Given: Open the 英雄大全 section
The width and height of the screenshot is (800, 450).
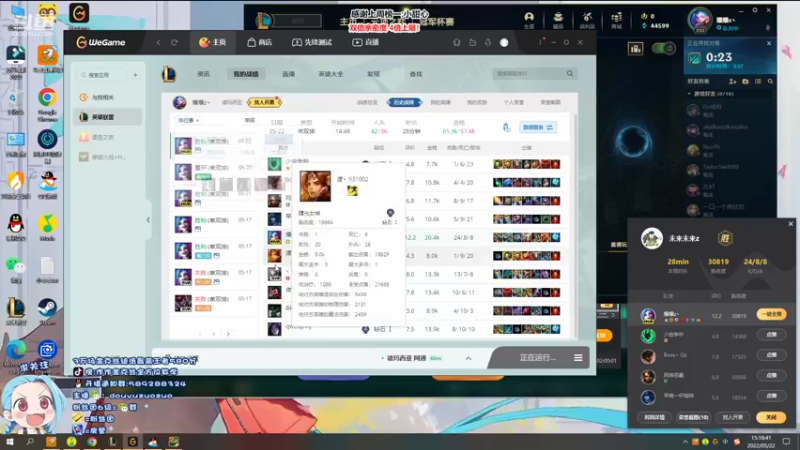Looking at the screenshot, I should [331, 74].
